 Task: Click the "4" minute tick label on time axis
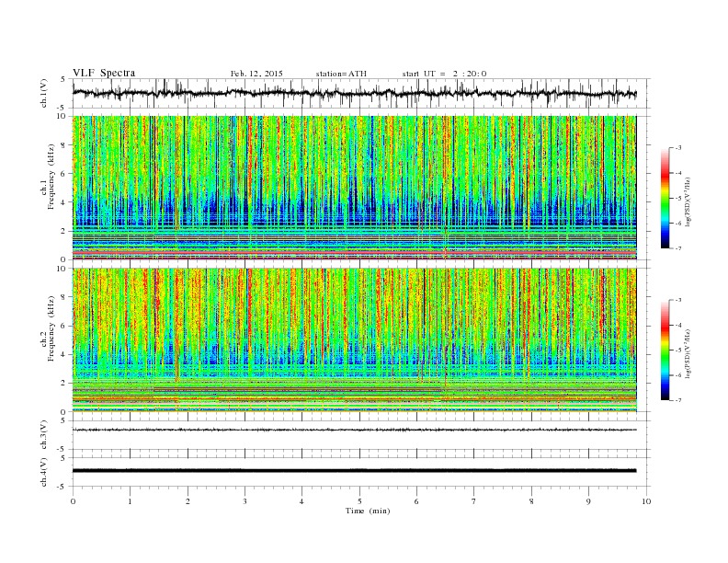pos(301,501)
